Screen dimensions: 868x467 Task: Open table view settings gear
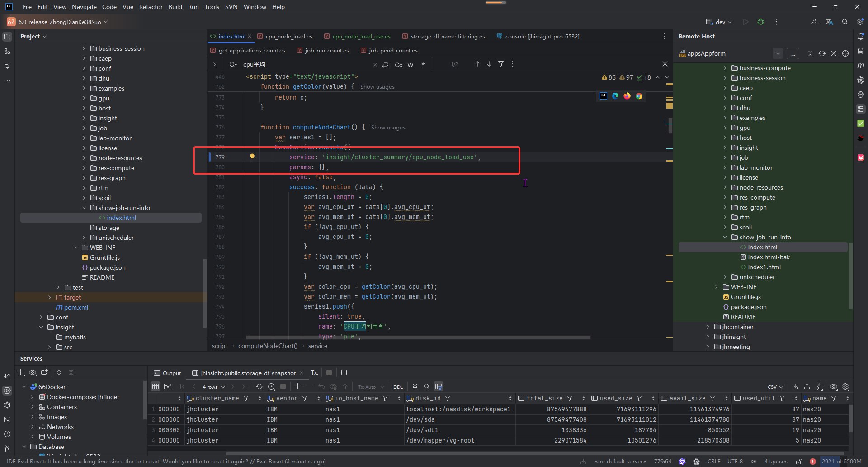tap(846, 386)
